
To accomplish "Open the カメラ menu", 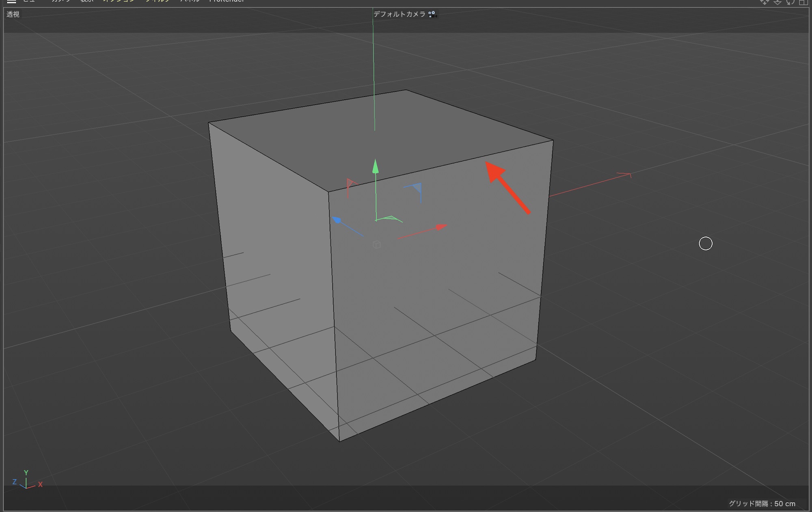I will [x=61, y=1].
